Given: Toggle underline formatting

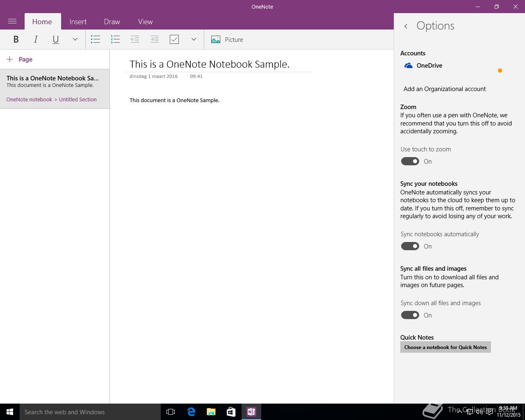Looking at the screenshot, I should (x=55, y=39).
